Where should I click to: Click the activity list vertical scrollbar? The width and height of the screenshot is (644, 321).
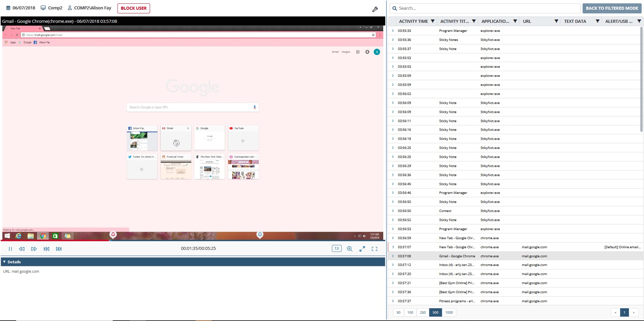(x=642, y=79)
